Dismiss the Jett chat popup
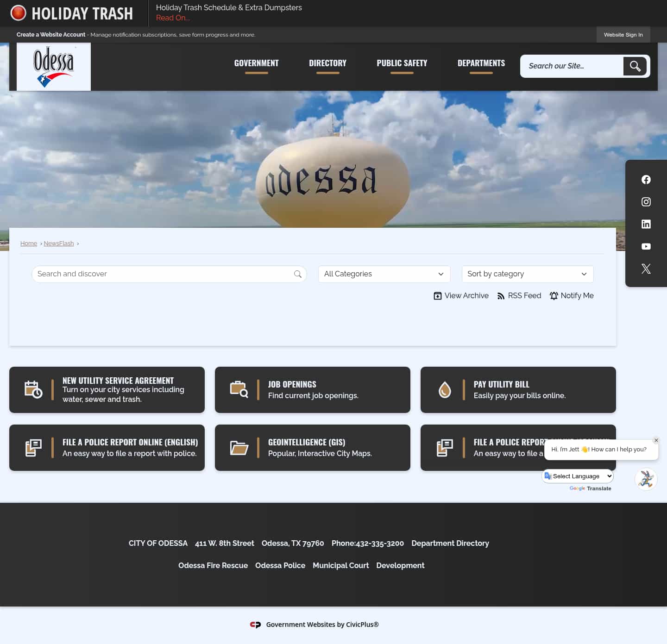Viewport: 667px width, 644px height. [x=656, y=440]
